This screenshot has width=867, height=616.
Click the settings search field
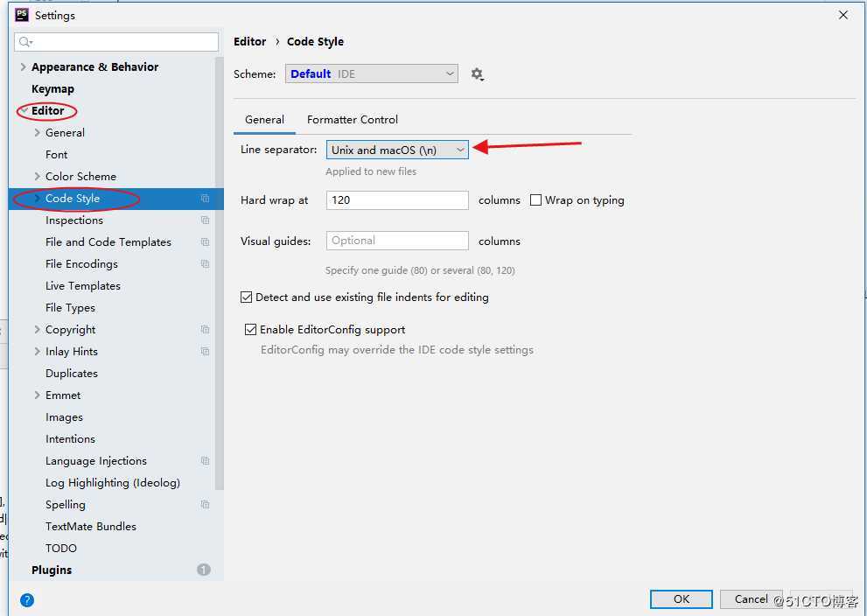click(x=116, y=42)
